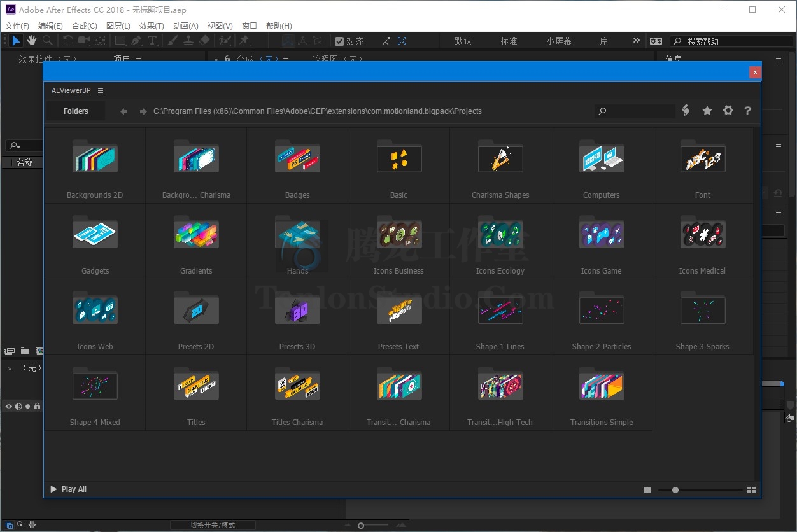Open the 效果(T) menu
The height and width of the screenshot is (532, 797).
152,25
